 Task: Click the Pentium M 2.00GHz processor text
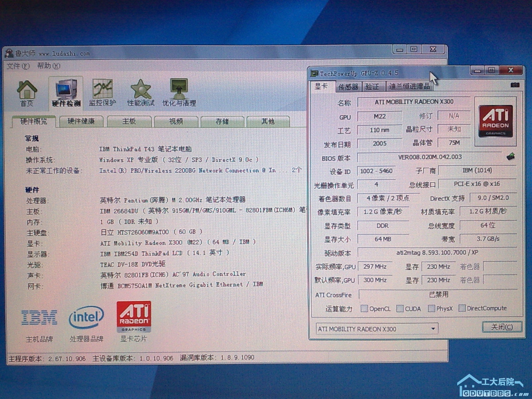click(173, 200)
